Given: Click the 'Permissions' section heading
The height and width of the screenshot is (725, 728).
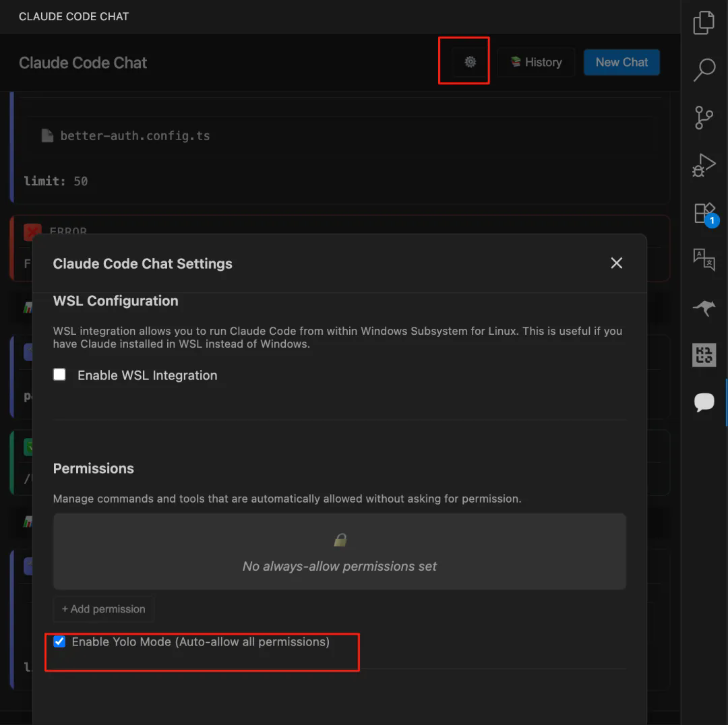Looking at the screenshot, I should tap(93, 468).
